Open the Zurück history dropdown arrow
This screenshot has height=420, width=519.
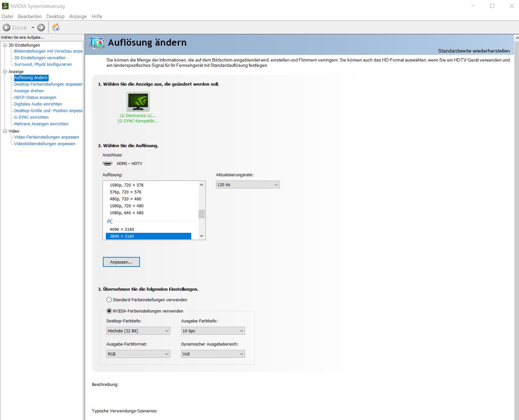click(33, 27)
